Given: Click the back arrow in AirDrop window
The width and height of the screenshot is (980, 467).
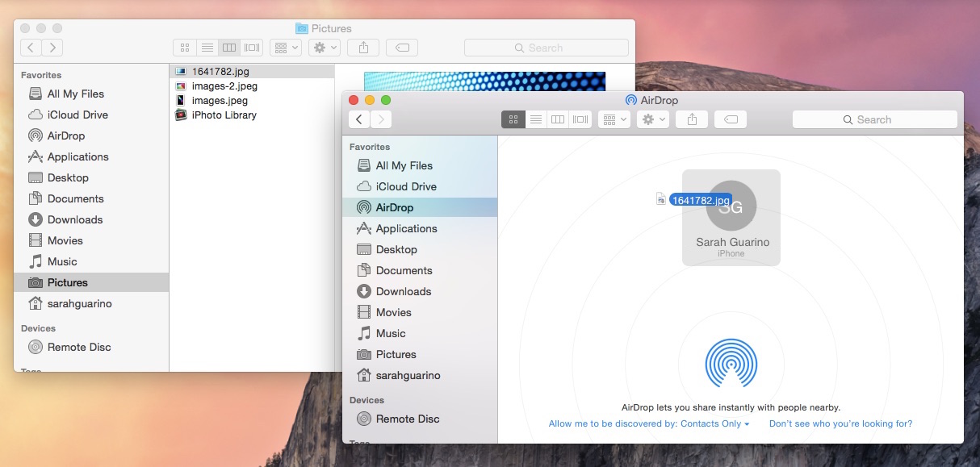Looking at the screenshot, I should pyautogui.click(x=359, y=119).
